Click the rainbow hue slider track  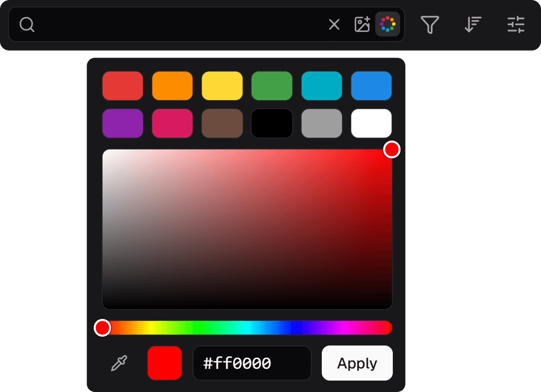(x=247, y=328)
